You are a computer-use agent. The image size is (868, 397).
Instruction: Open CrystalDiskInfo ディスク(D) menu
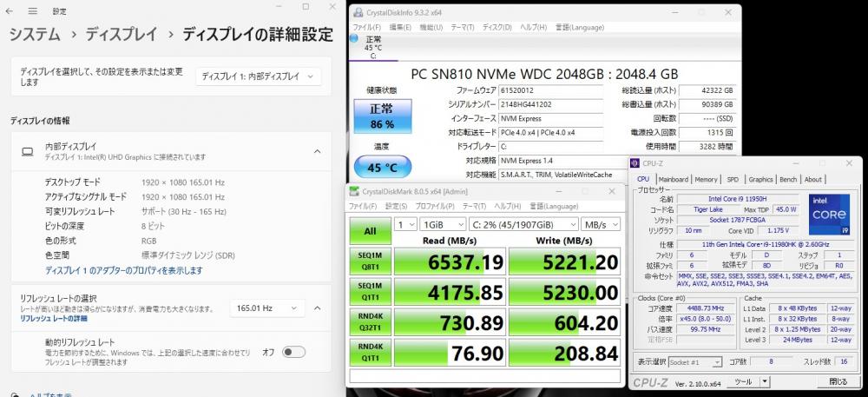point(497,27)
